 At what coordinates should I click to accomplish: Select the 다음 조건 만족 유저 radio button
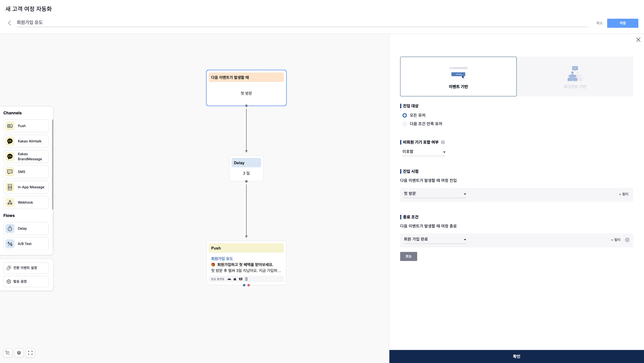405,124
